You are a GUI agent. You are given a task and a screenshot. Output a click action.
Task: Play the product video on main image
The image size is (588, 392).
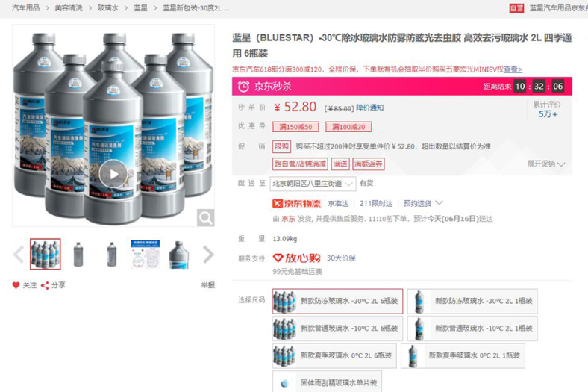(113, 174)
